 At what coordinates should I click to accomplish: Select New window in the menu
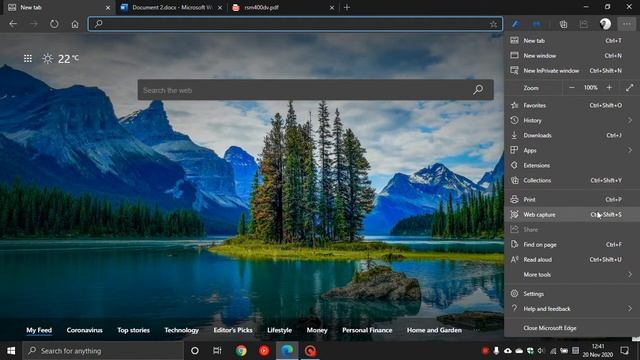coord(571,56)
